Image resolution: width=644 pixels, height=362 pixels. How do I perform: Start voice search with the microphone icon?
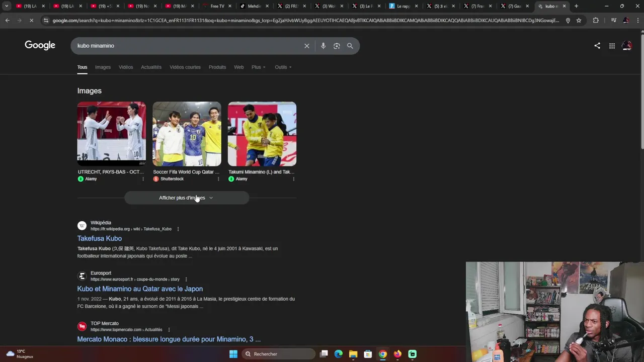[x=323, y=46]
